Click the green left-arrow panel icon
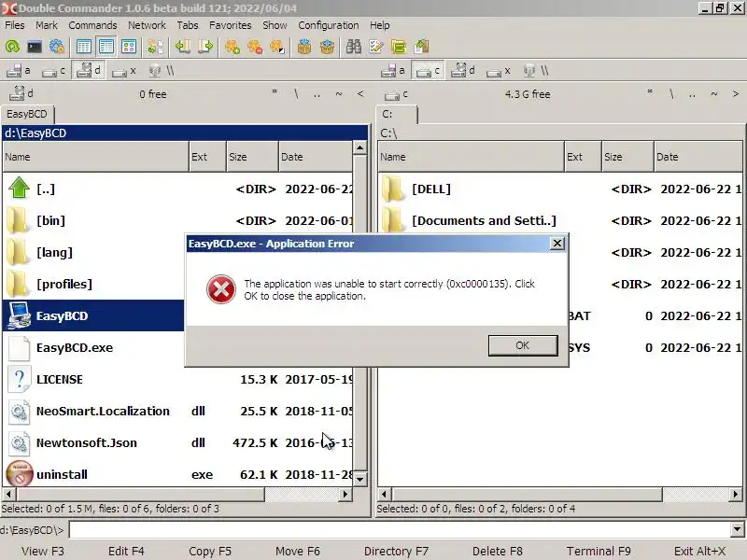Image resolution: width=747 pixels, height=560 pixels. pyautogui.click(x=182, y=47)
